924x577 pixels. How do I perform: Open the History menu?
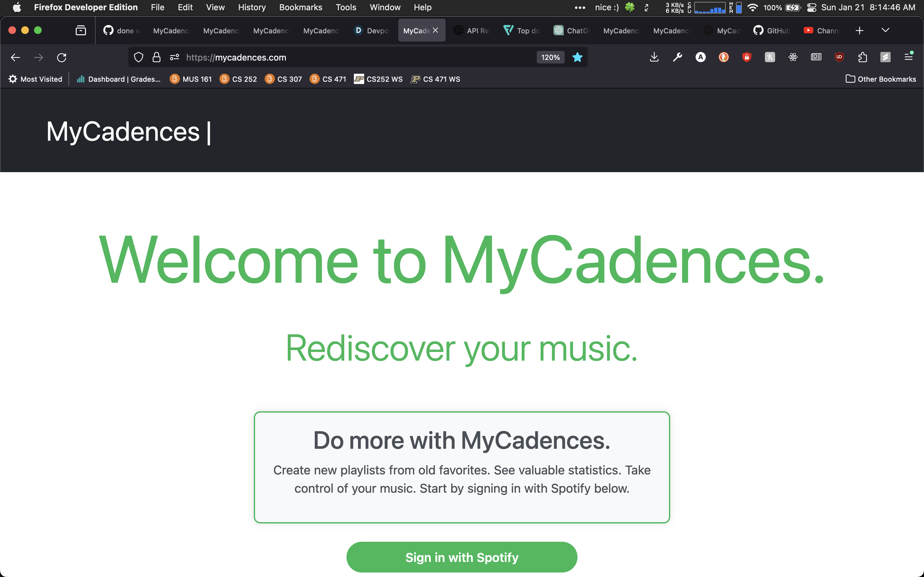(x=252, y=8)
